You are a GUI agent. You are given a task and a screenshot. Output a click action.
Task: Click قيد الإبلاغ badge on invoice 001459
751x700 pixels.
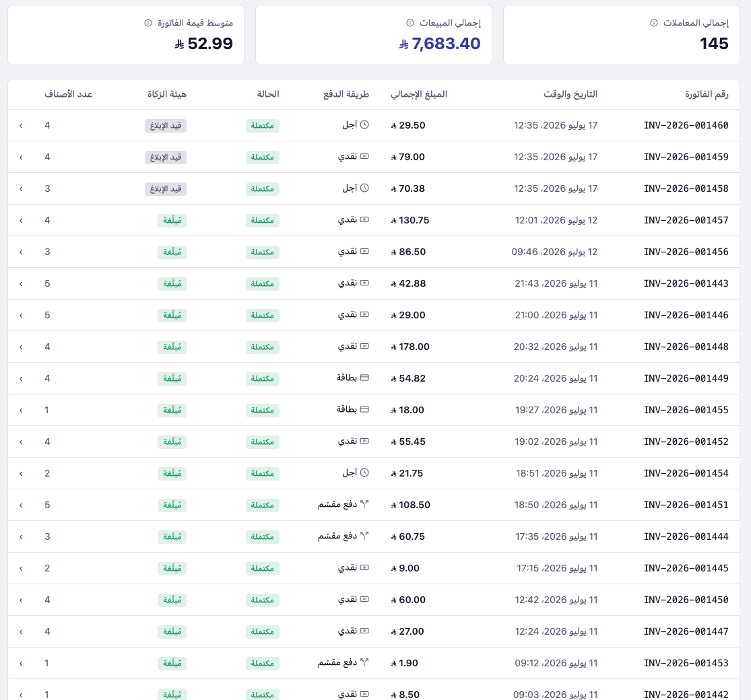(x=166, y=157)
